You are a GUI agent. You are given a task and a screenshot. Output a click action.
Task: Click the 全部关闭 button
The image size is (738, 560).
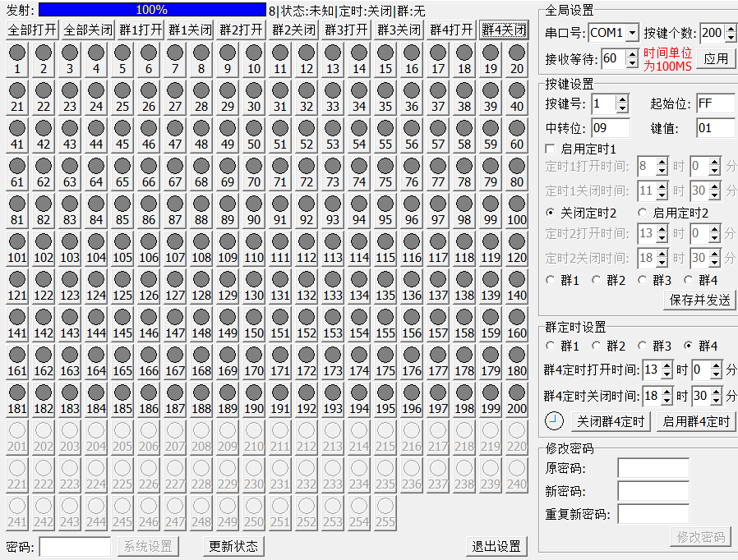88,30
